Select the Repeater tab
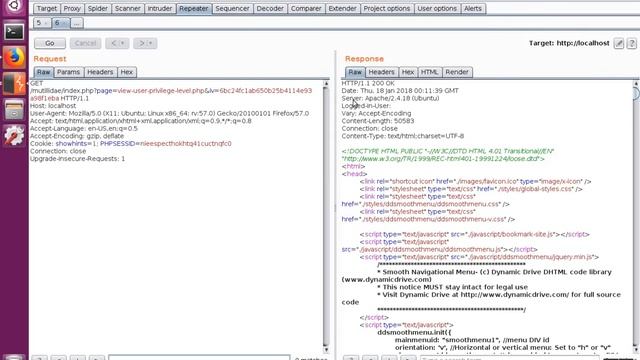 click(194, 9)
